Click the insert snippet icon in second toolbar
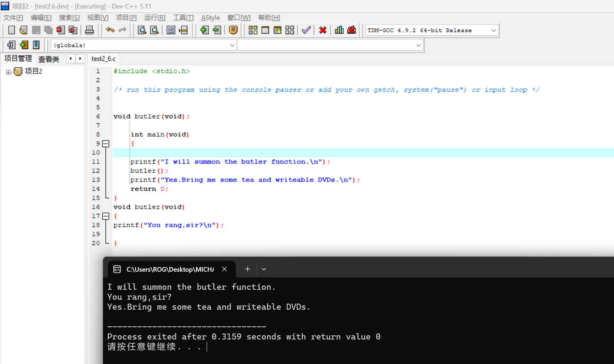 click(x=11, y=45)
